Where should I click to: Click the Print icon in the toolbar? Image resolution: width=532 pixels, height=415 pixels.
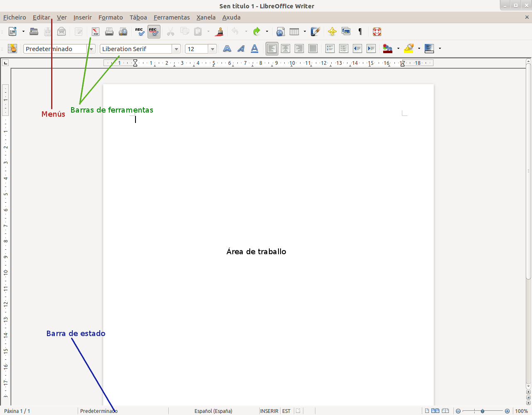coord(109,32)
